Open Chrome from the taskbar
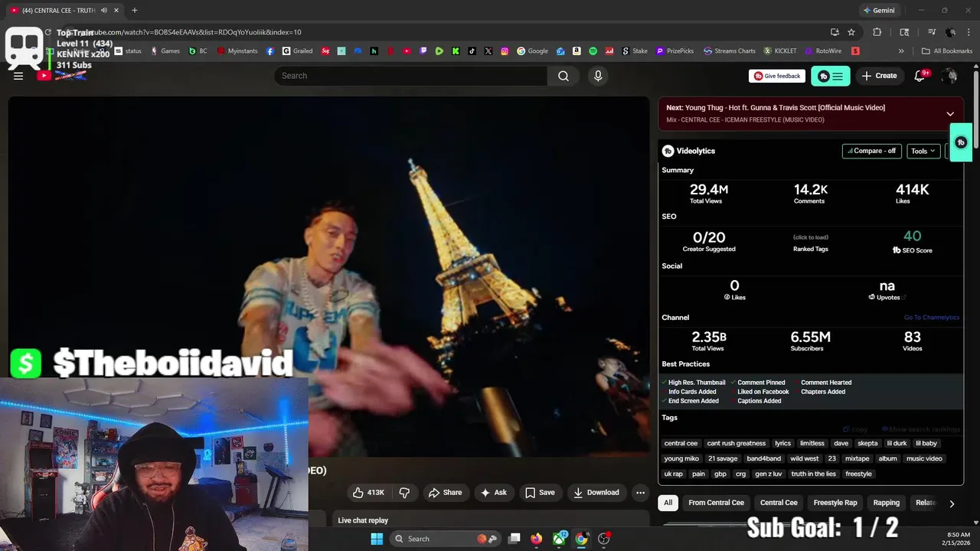Image resolution: width=980 pixels, height=551 pixels. tap(581, 539)
